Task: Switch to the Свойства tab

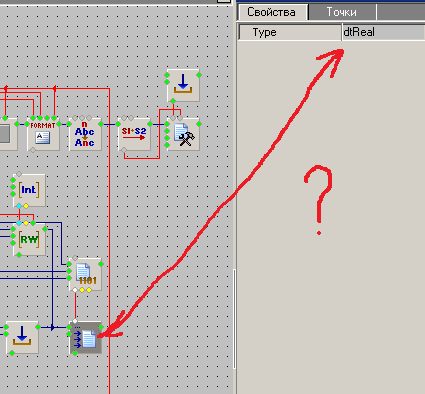Action: [271, 12]
